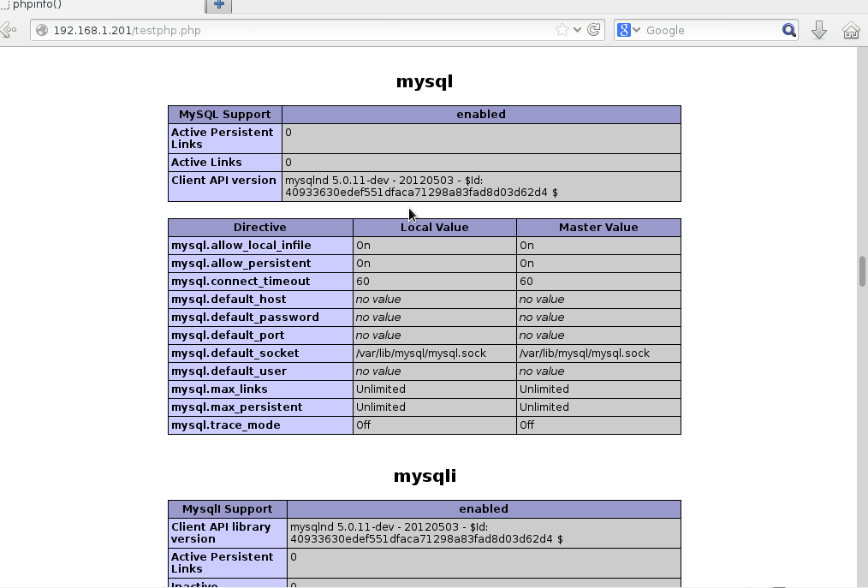Click Local Value On for mysql.allow_local_infile
This screenshot has height=588, width=868.
point(435,246)
